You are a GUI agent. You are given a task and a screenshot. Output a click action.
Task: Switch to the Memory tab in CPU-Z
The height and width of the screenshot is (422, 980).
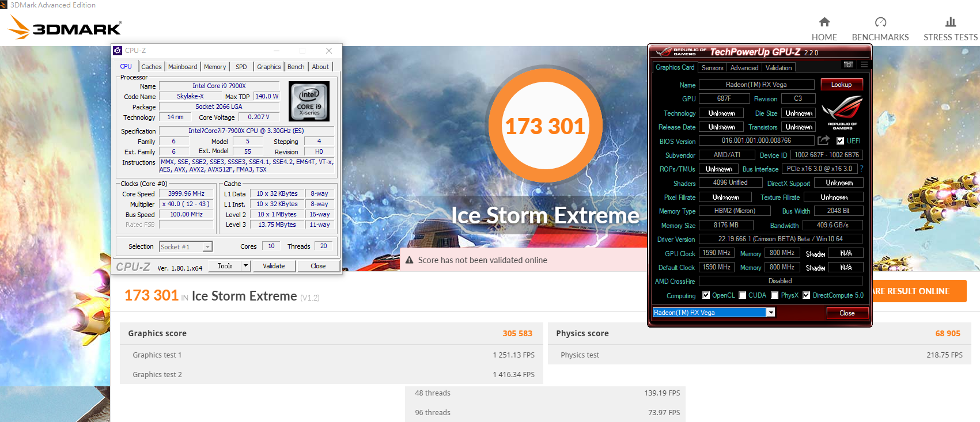[215, 67]
